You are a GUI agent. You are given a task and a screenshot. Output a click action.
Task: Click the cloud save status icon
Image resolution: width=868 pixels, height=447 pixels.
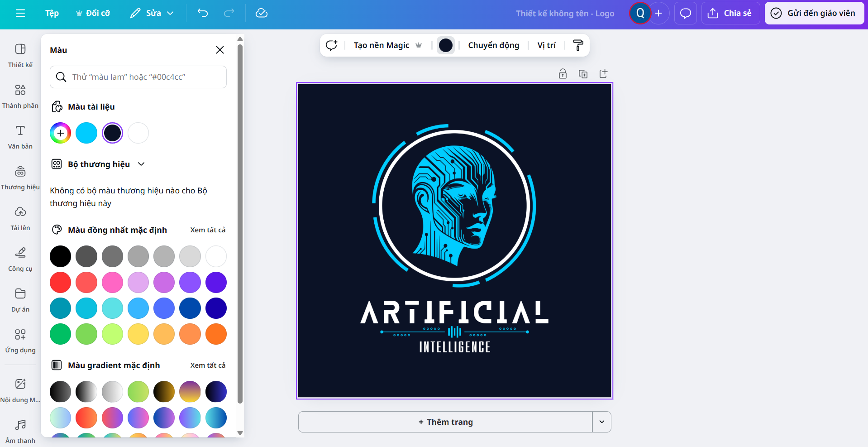pyautogui.click(x=262, y=13)
